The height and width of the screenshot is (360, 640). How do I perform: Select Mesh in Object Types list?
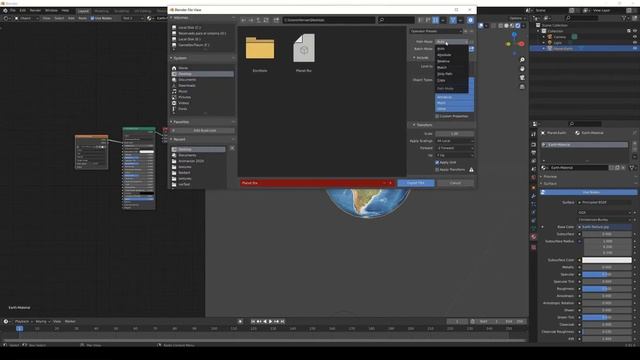pos(454,103)
